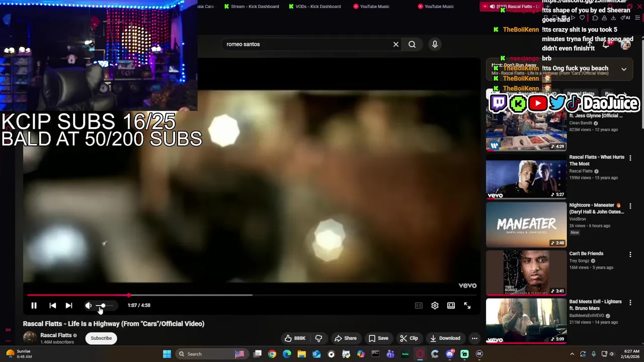The height and width of the screenshot is (362, 644).
Task: Open options menu for Can't Be Friends
Action: pos(630,254)
